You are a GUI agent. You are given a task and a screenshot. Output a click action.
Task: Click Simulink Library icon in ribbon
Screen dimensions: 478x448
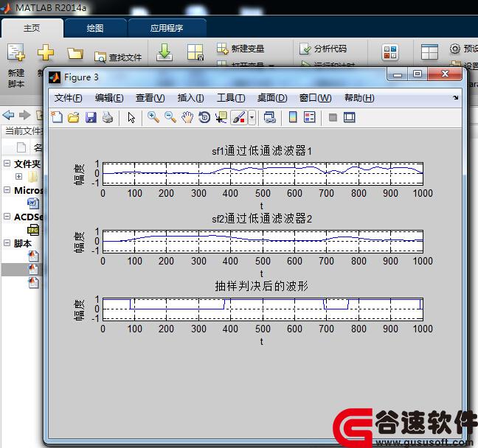[x=390, y=52]
